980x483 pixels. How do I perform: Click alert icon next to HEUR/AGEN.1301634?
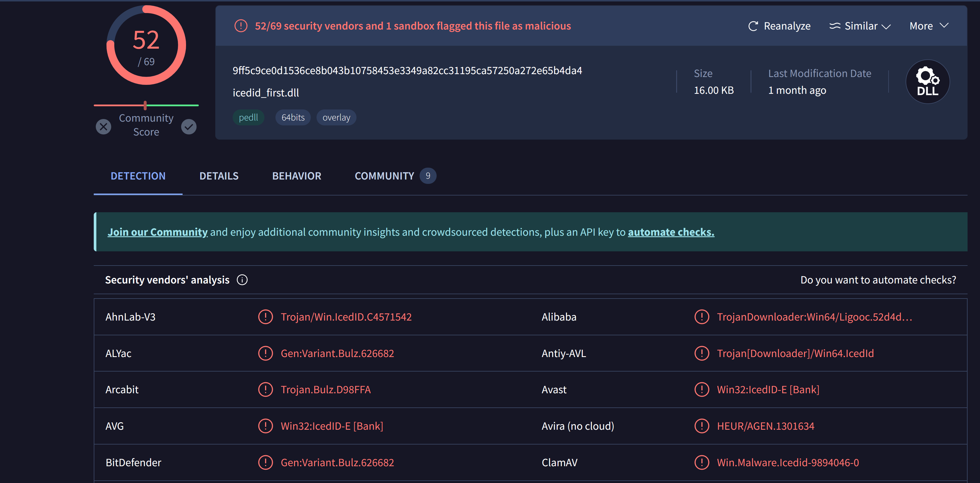[702, 426]
